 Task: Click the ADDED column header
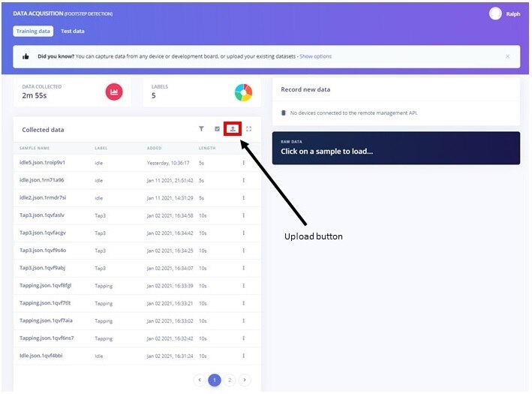(x=154, y=149)
